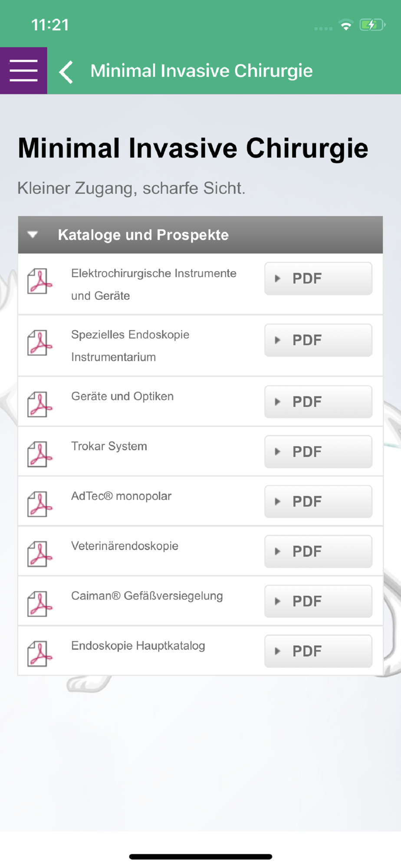Tap the PDF icon beside Geräte und Optiken
This screenshot has width=401, height=868.
pyautogui.click(x=39, y=404)
